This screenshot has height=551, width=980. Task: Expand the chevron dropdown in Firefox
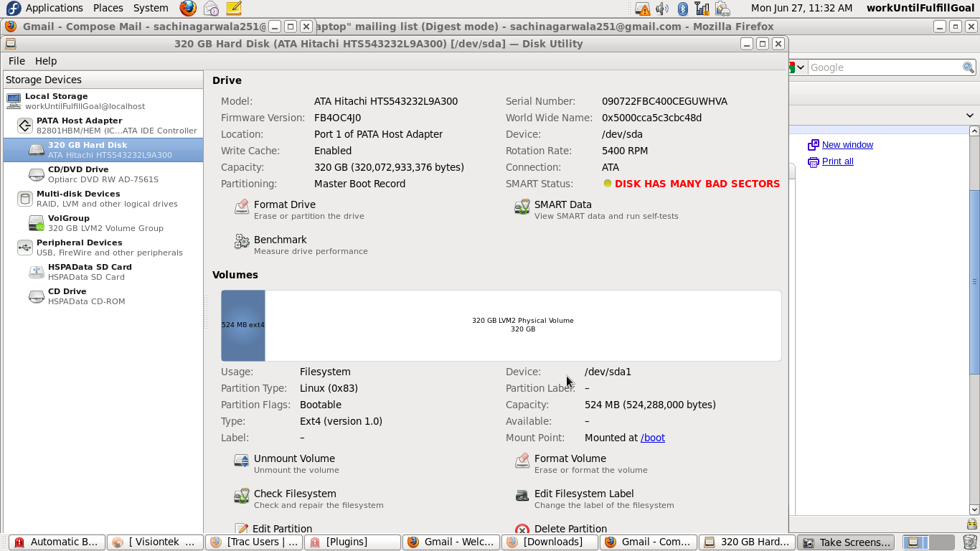point(970,115)
